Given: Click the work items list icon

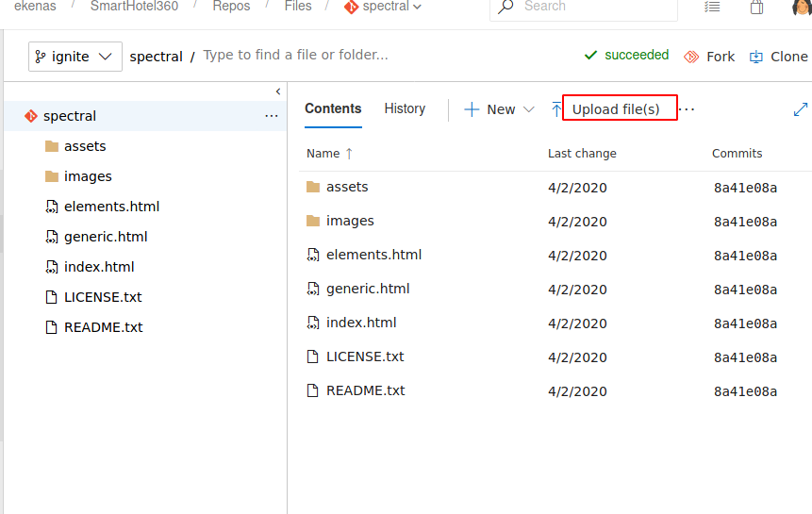Looking at the screenshot, I should pos(712,8).
